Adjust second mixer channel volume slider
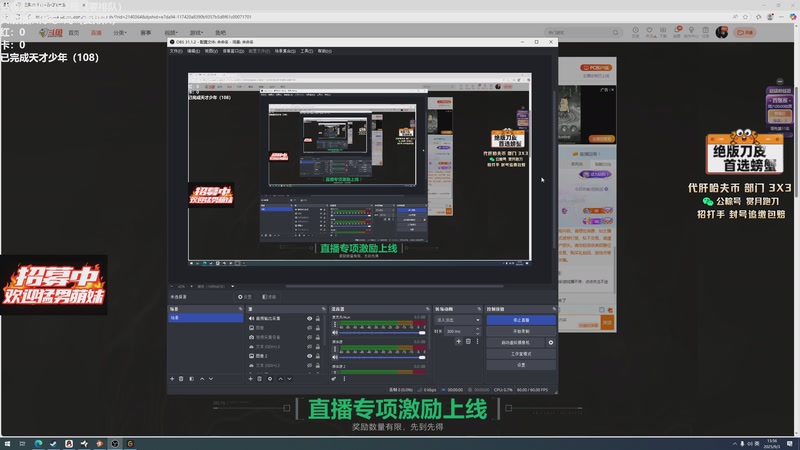This screenshot has width=800, height=450. 383,357
